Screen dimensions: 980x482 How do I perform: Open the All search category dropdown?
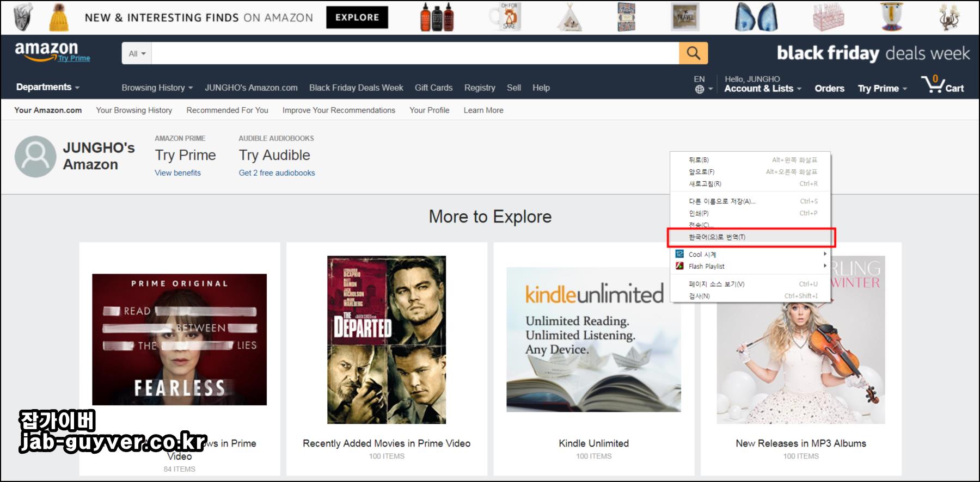[137, 53]
